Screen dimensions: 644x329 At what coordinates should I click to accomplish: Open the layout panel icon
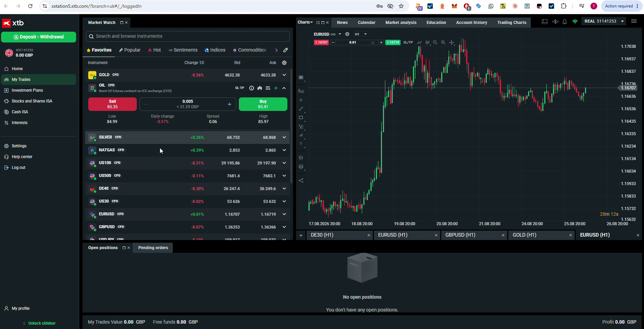(545, 22)
